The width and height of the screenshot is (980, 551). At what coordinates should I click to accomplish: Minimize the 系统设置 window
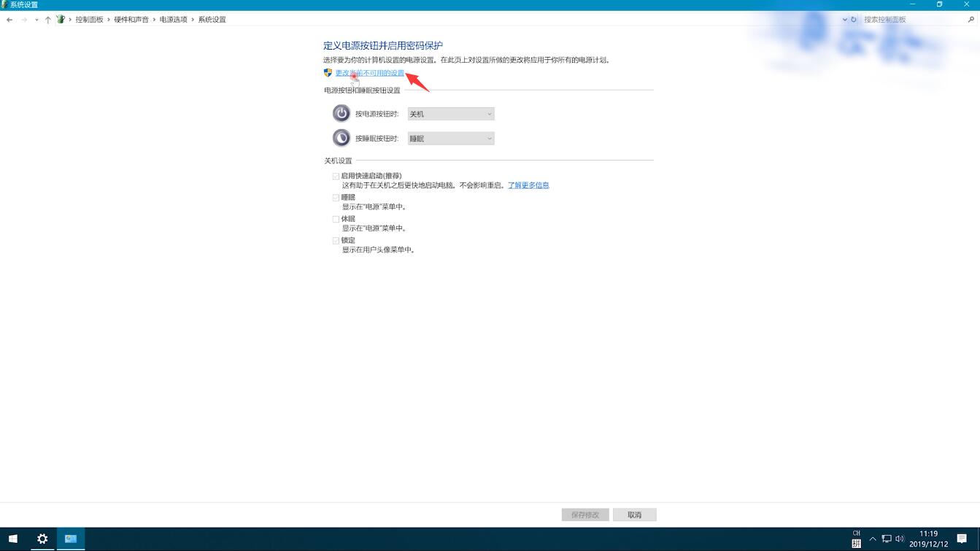(x=912, y=4)
